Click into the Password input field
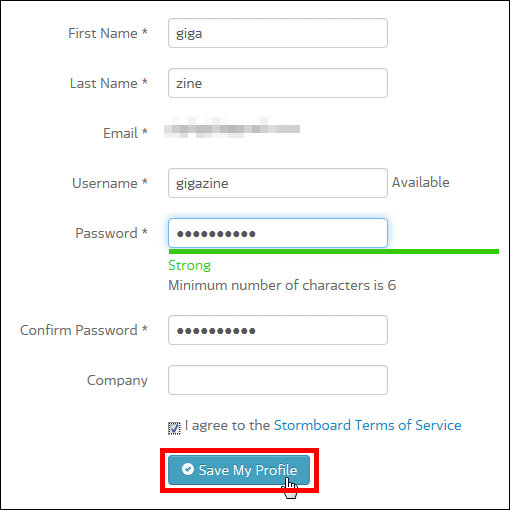This screenshot has height=510, width=510. (x=278, y=233)
